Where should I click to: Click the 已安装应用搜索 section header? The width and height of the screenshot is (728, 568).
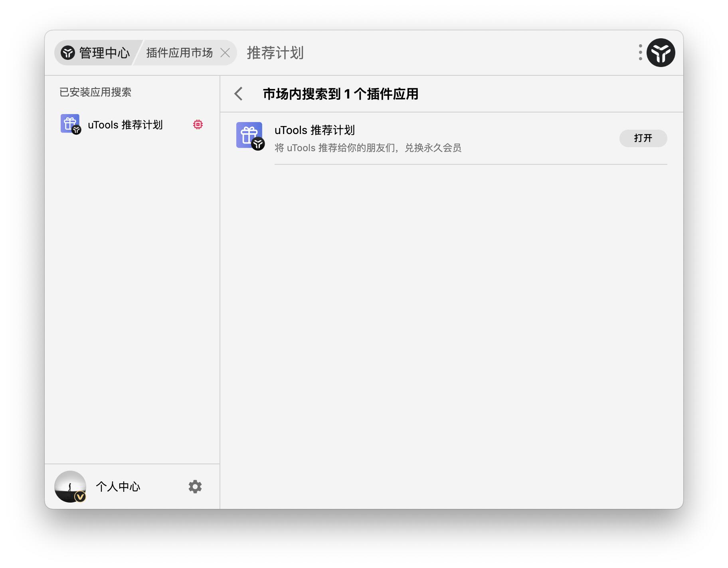click(95, 92)
